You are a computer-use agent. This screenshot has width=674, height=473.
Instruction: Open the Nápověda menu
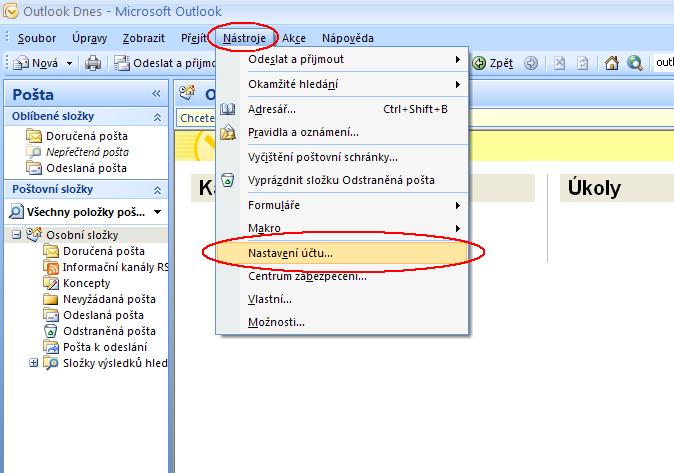(348, 38)
